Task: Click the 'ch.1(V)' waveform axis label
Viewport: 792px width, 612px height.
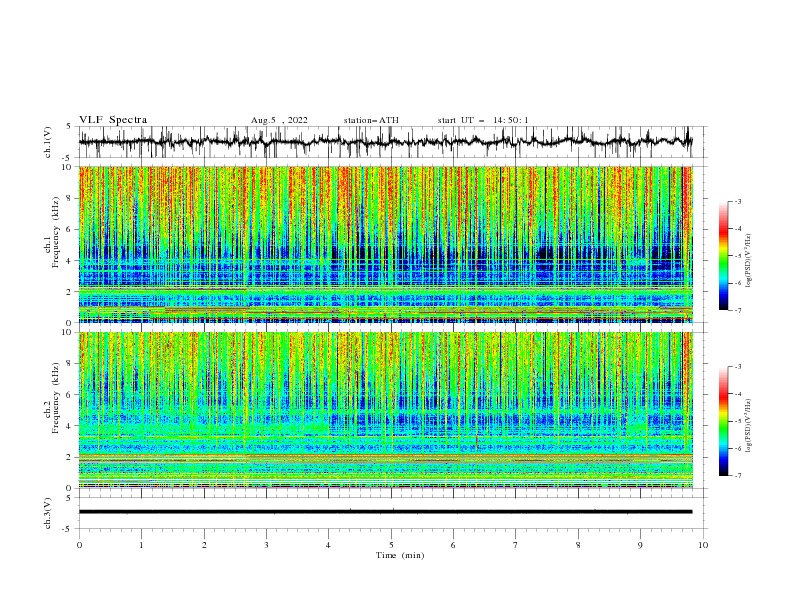Action: click(48, 142)
